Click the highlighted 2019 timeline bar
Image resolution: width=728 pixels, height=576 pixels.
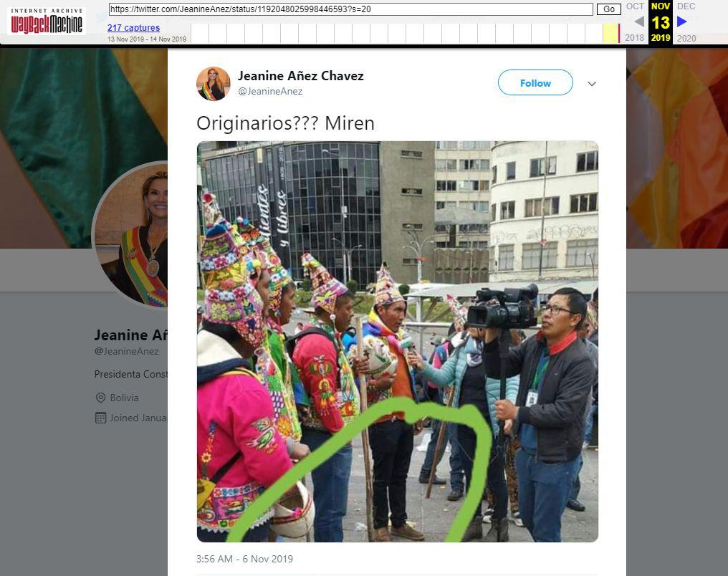611,34
